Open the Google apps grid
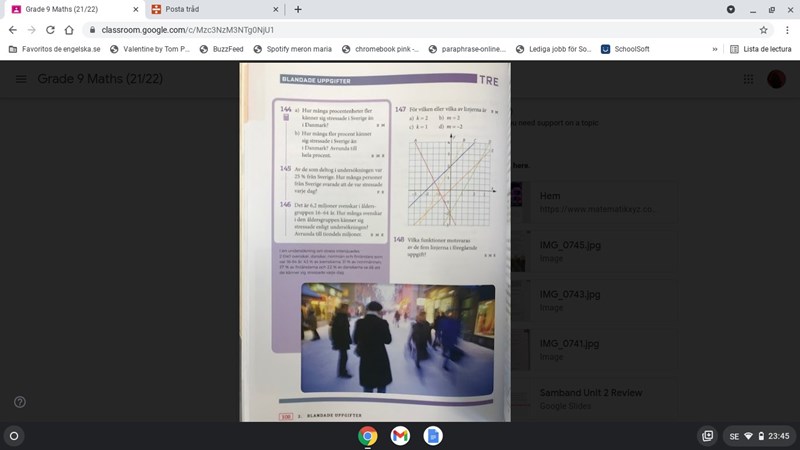This screenshot has width=800, height=450. (748, 79)
